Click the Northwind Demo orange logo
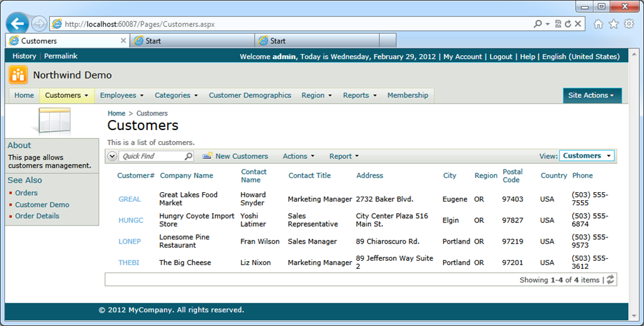The width and height of the screenshot is (644, 326). point(18,75)
